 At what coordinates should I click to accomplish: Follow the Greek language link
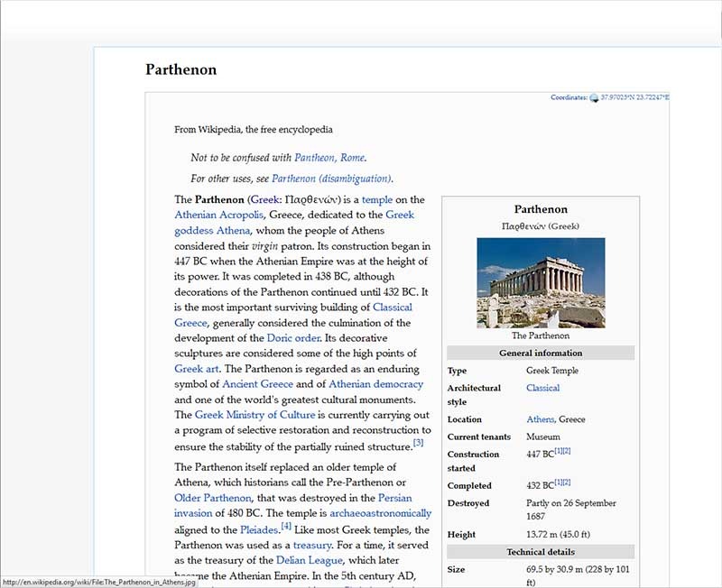pos(264,199)
